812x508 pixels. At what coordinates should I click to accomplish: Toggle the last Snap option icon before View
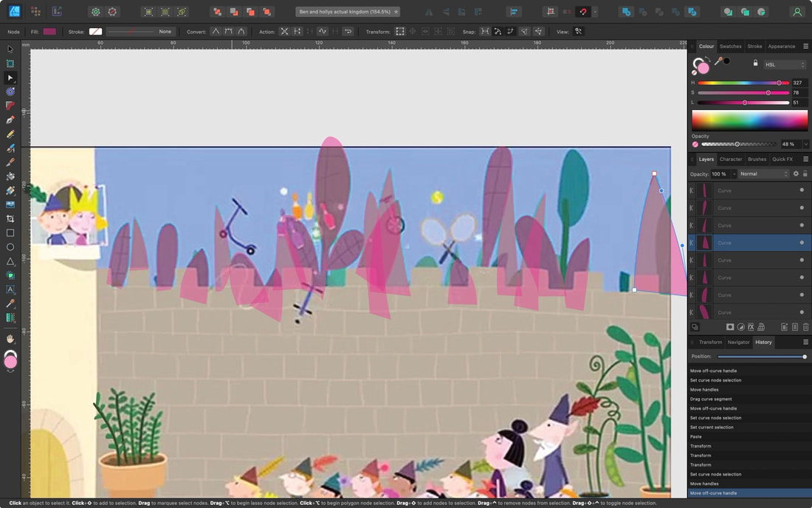(x=539, y=32)
